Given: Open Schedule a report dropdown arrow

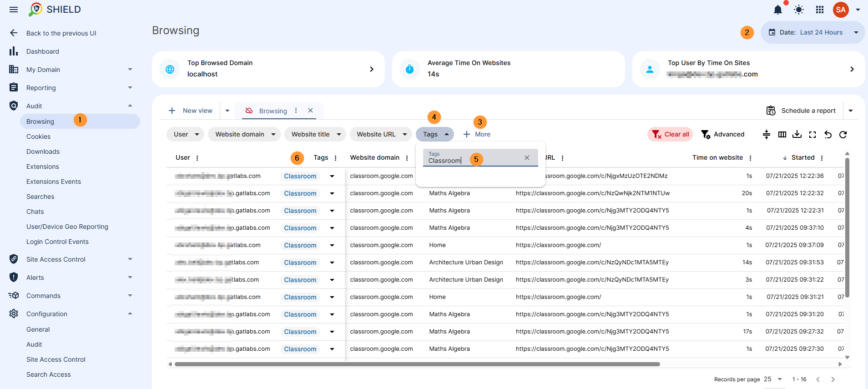Looking at the screenshot, I should (851, 111).
